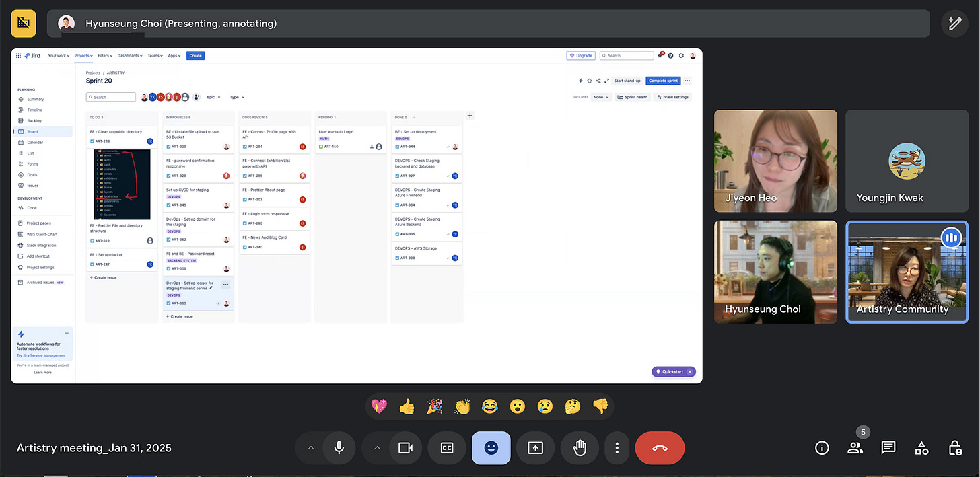Open the Apps dropdown in Jira
The width and height of the screenshot is (980, 477).
pos(174,56)
